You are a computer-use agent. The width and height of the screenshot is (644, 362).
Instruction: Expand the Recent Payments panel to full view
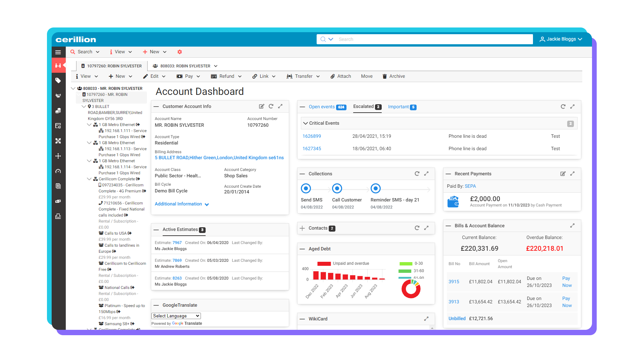tap(572, 174)
